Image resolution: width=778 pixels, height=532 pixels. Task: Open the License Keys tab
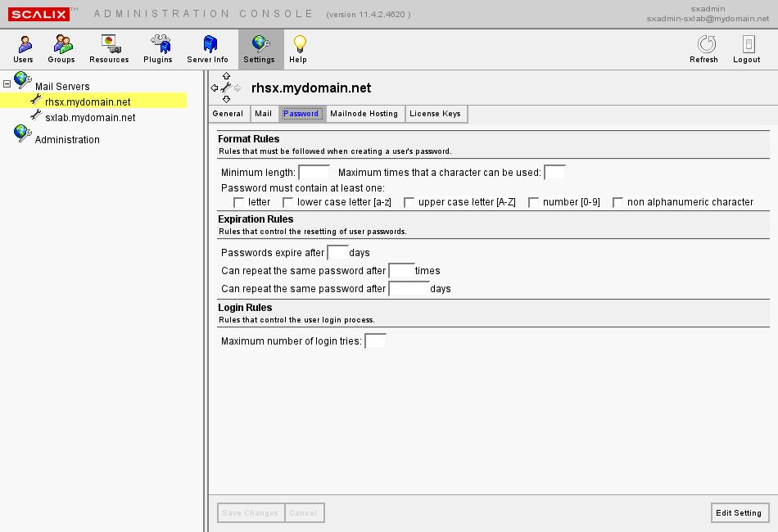pyautogui.click(x=435, y=114)
